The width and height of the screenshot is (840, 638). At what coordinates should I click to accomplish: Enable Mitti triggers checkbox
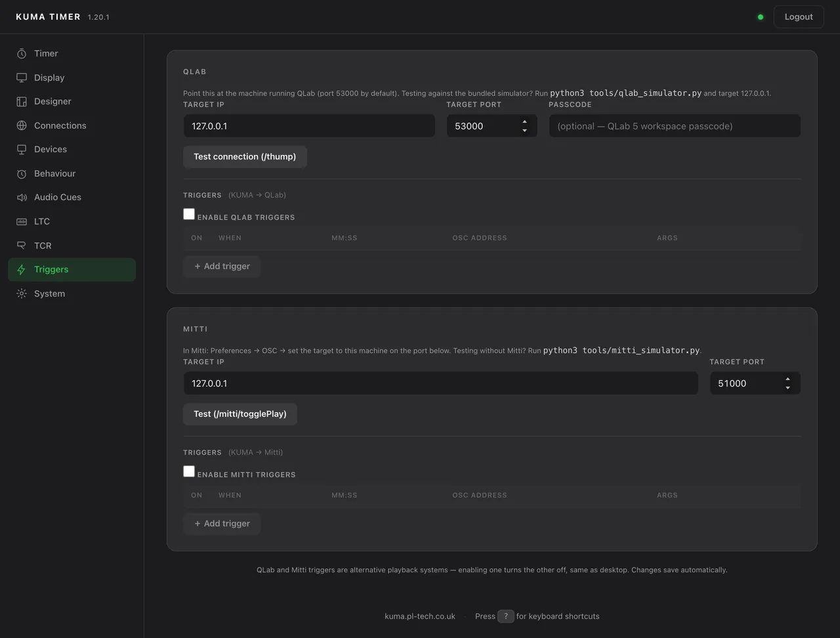(189, 471)
